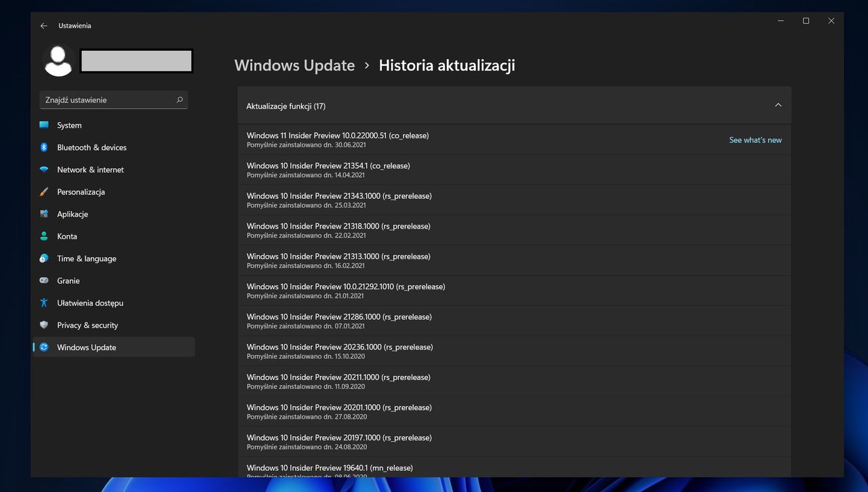Click the user avatar picture
Viewport: 868px width, 492px height.
click(x=58, y=60)
